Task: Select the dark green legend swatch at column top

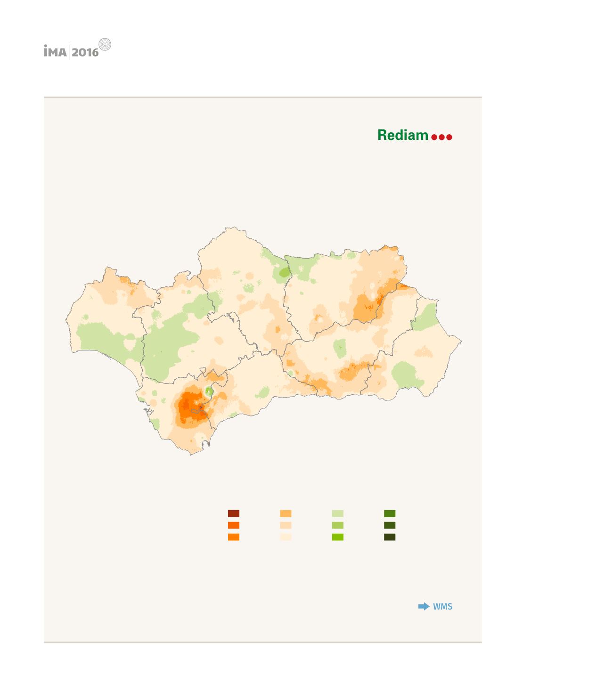Action: [x=390, y=513]
